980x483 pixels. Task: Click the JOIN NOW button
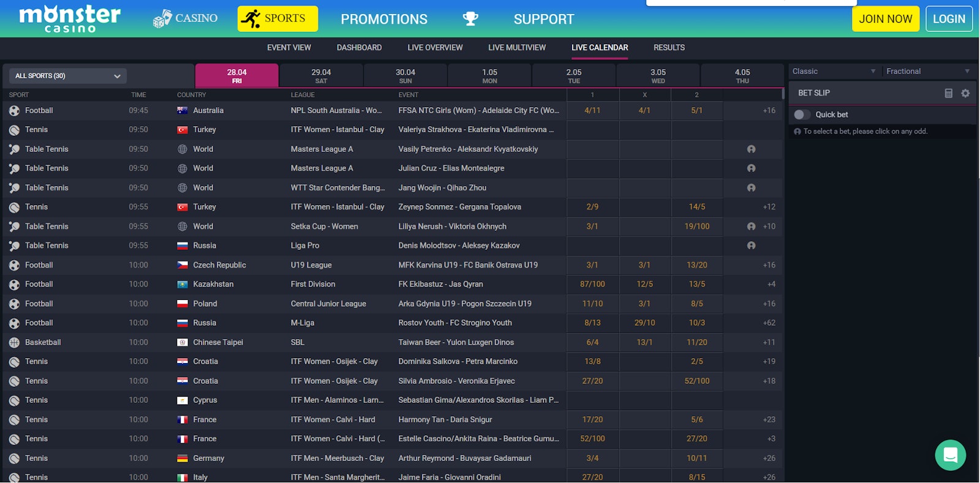click(x=885, y=19)
